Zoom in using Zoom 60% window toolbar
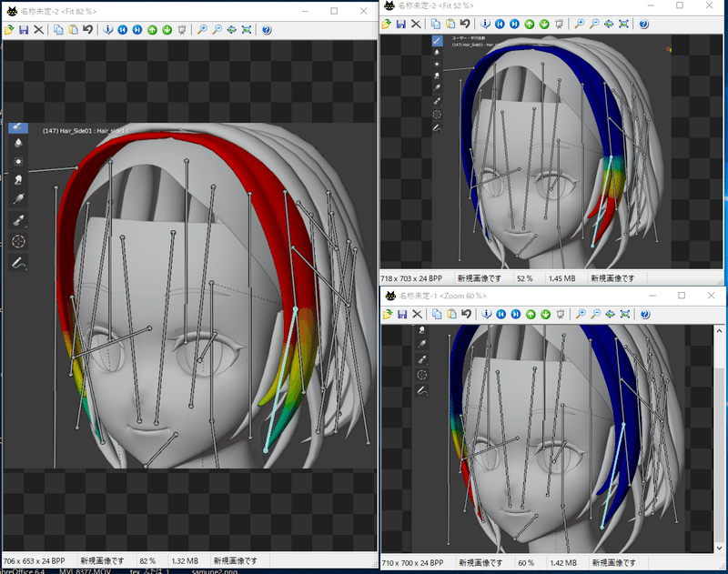The image size is (728, 574). pos(581,315)
